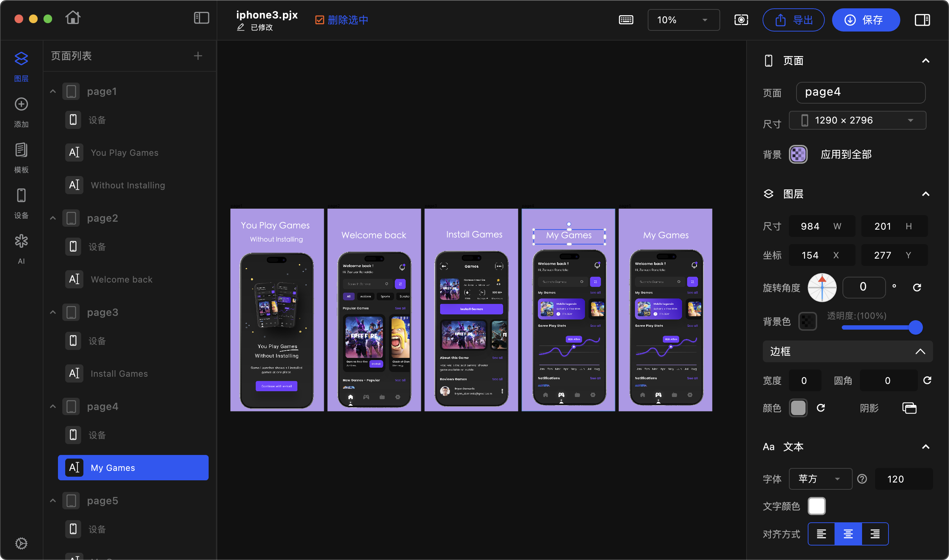This screenshot has width=949, height=560.
Task: Select left text alignment
Action: (x=822, y=534)
